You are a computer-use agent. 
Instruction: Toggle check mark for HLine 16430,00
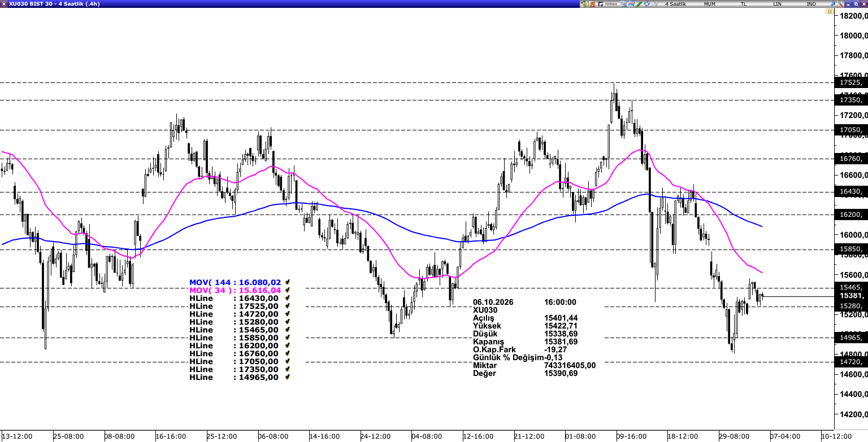288,298
